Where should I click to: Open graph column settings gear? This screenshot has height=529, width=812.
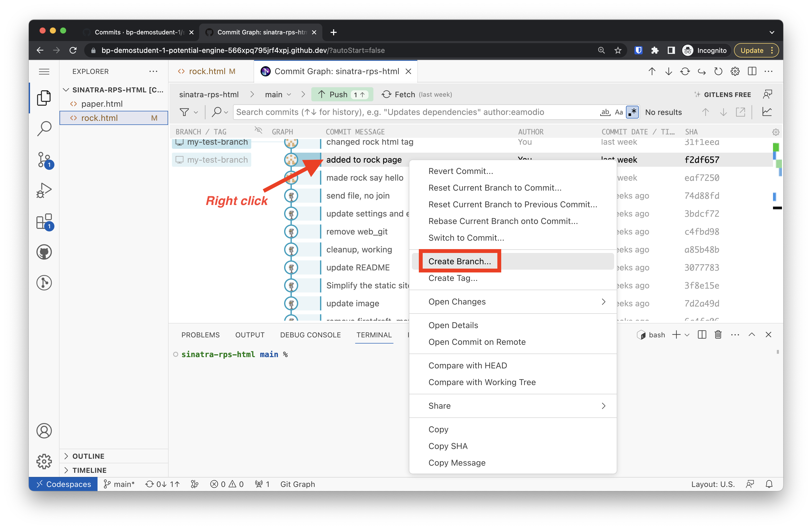pyautogui.click(x=776, y=132)
